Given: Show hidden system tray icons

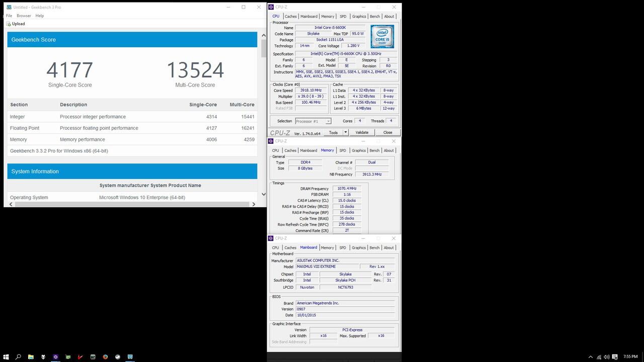Looking at the screenshot, I should click(591, 357).
